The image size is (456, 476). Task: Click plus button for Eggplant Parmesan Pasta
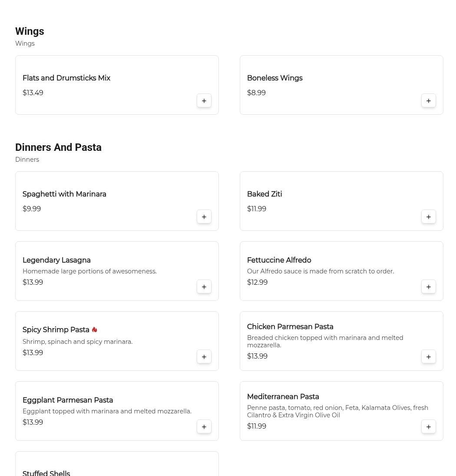point(204,427)
